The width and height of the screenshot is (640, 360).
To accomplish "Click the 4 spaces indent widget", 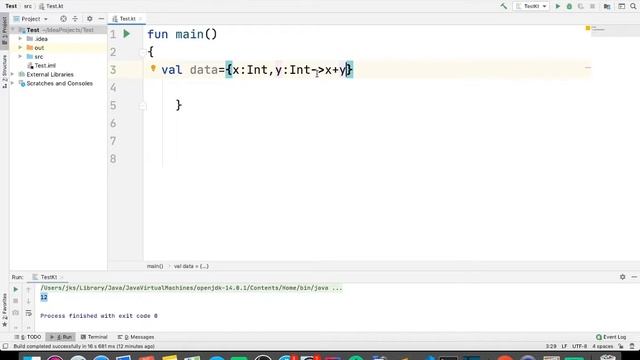I will (x=602, y=347).
